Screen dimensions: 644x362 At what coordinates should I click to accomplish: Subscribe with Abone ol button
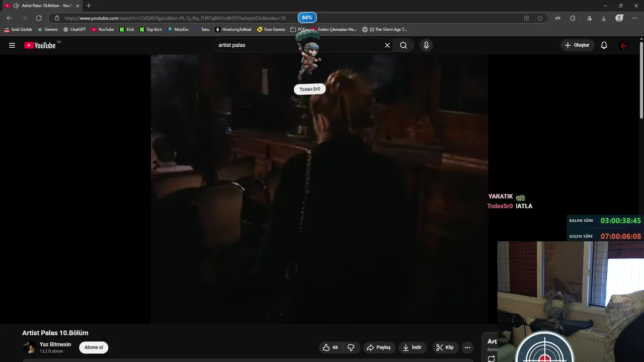tap(94, 347)
